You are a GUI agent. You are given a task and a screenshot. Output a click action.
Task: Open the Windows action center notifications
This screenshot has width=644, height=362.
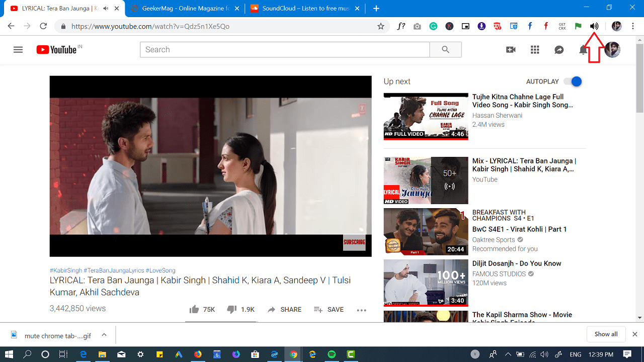(627, 354)
